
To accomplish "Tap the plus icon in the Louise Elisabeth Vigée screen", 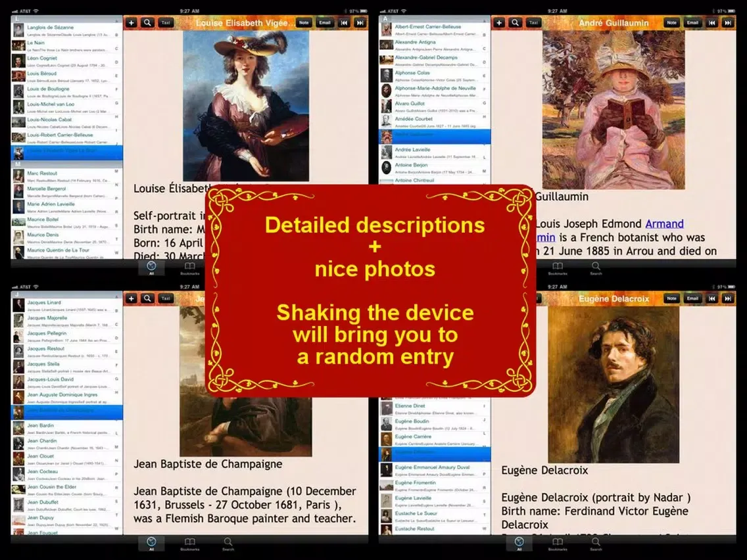I will pyautogui.click(x=131, y=22).
